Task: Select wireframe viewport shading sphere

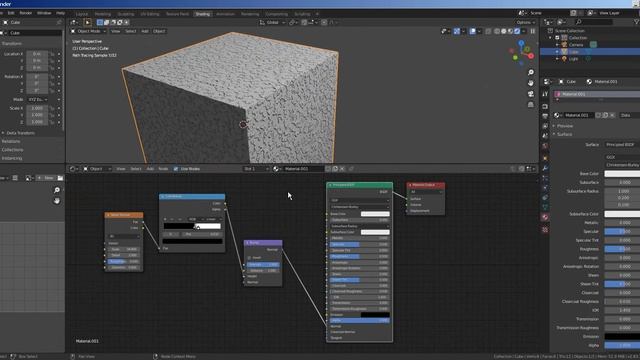Action: tap(497, 31)
